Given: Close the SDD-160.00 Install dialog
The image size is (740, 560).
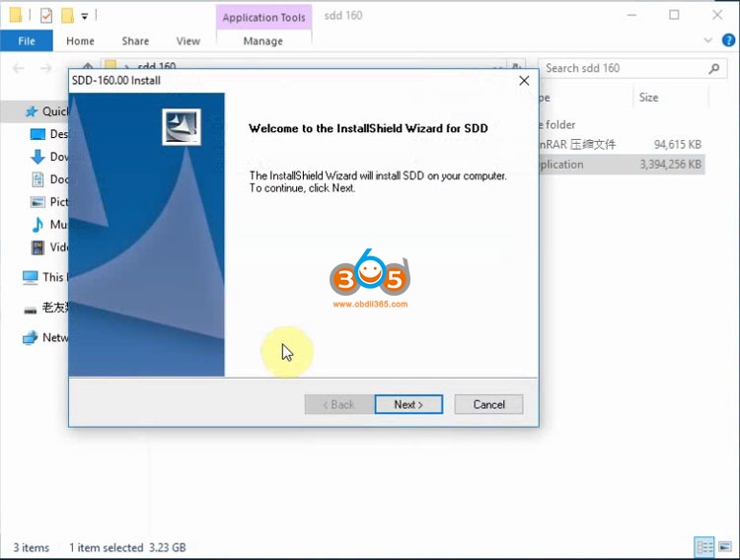Looking at the screenshot, I should click(x=524, y=81).
